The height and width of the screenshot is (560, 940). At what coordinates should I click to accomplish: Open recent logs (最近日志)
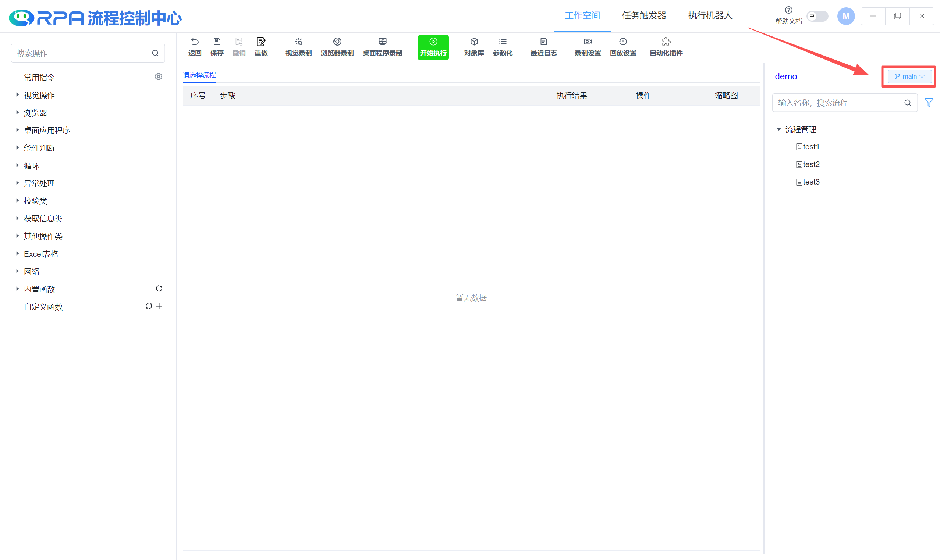point(543,46)
